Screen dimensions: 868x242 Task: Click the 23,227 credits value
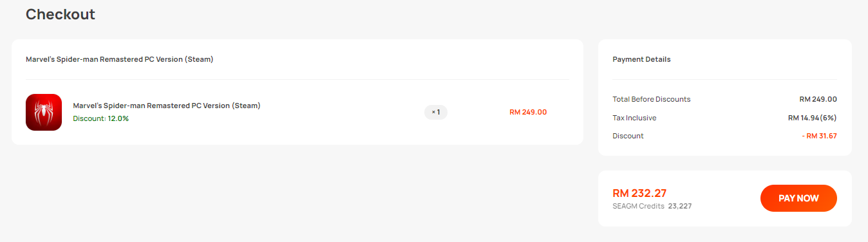[x=680, y=207]
